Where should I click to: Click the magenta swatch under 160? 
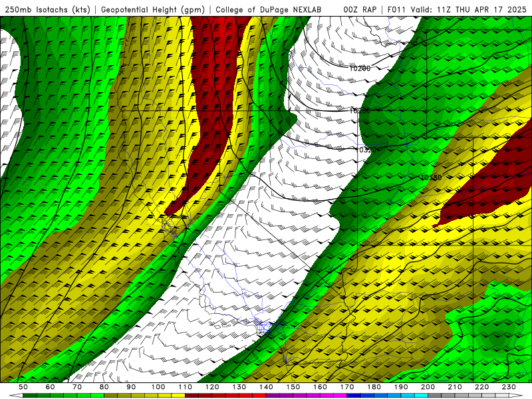[x=327, y=395]
